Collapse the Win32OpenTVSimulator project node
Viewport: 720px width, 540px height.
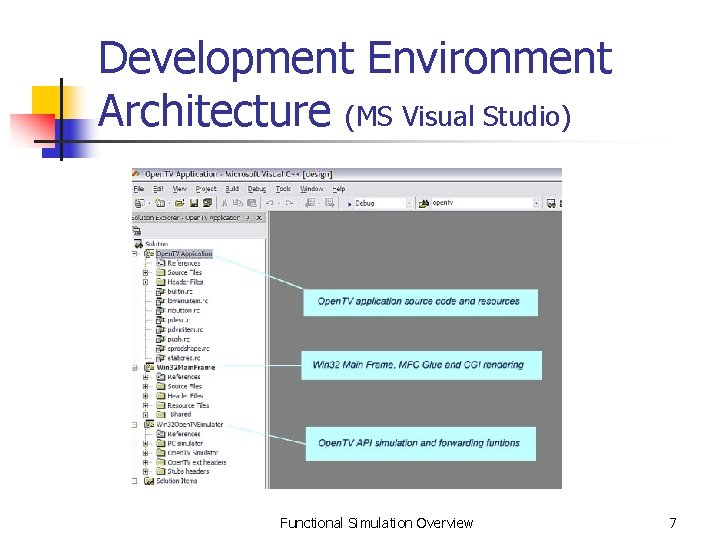pos(135,425)
